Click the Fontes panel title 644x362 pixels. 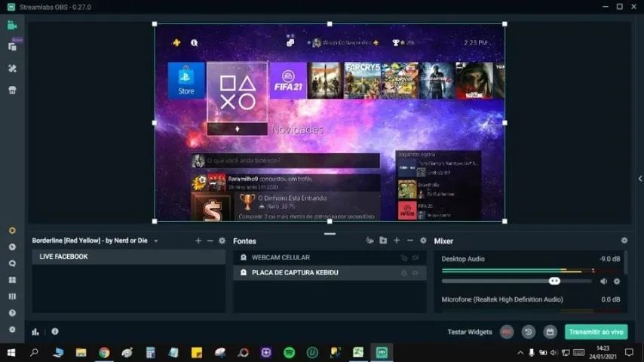click(x=244, y=241)
